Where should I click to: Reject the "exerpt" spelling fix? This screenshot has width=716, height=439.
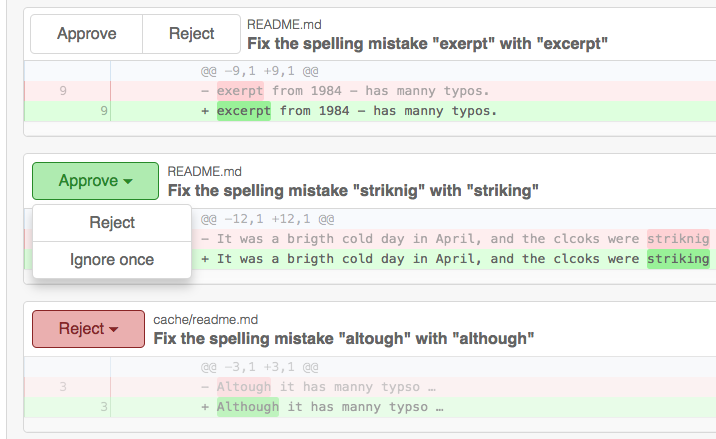point(191,34)
